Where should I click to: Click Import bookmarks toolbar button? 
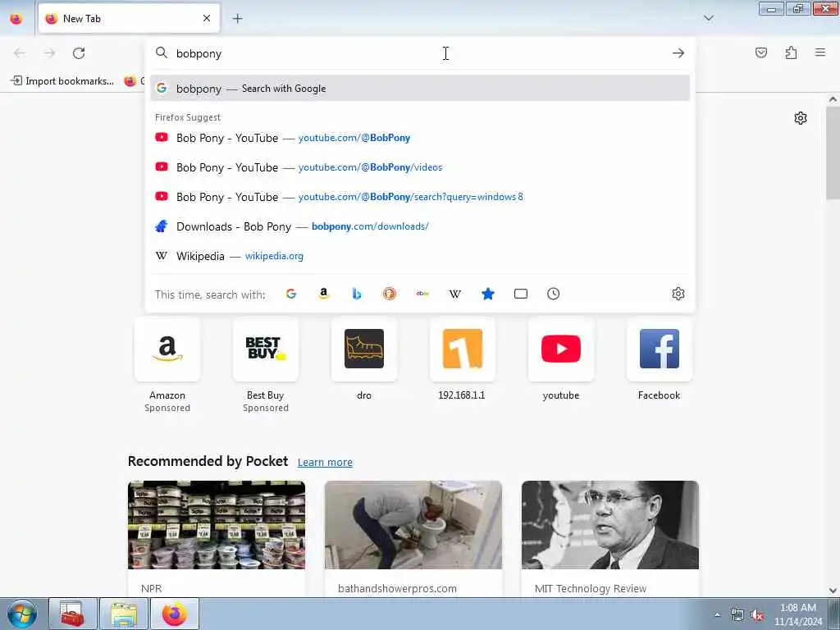pos(62,81)
